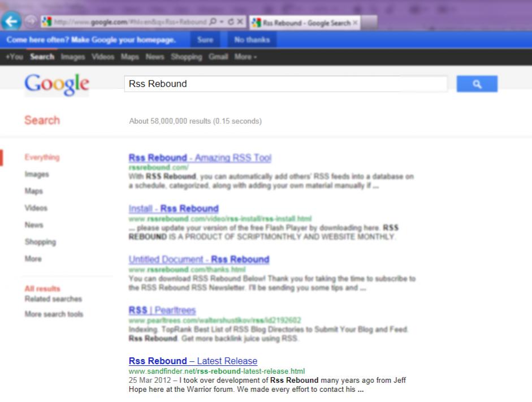Click the Google logo
The width and height of the screenshot is (532, 402).
tap(57, 84)
